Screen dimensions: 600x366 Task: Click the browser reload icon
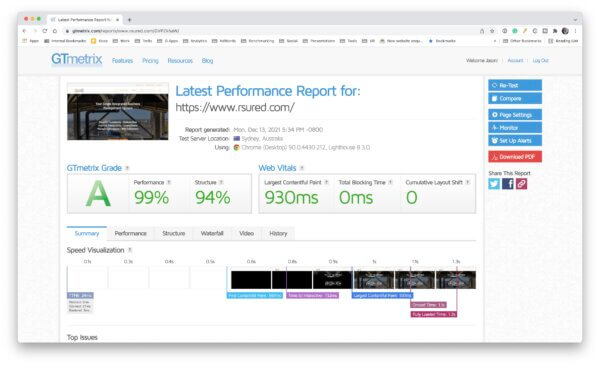pos(45,31)
